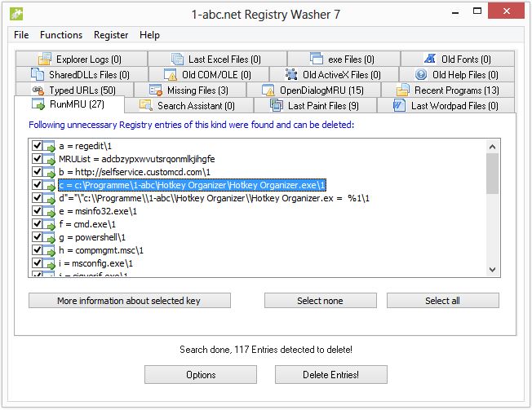Click the Explorer Logs tab icon
This screenshot has height=410, width=532.
pos(45,60)
